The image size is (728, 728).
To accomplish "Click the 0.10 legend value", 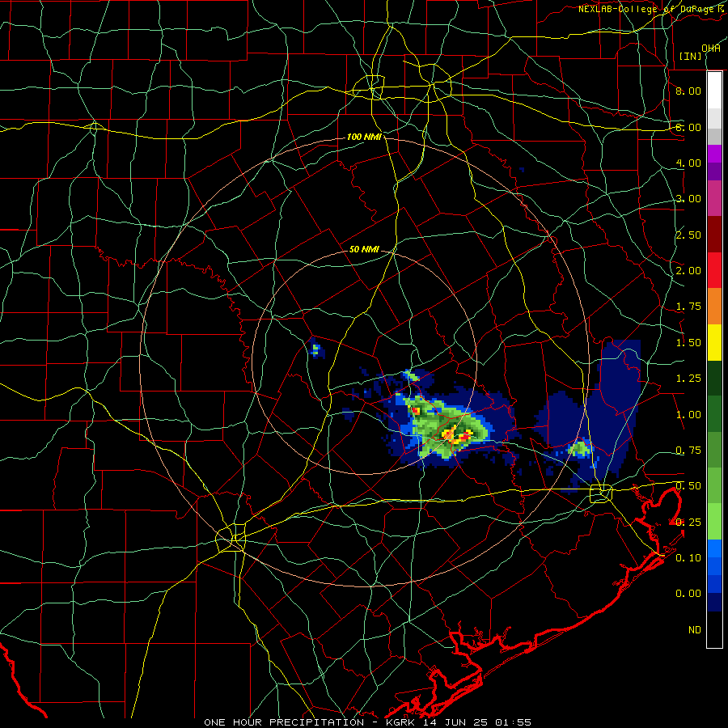I will (x=688, y=558).
